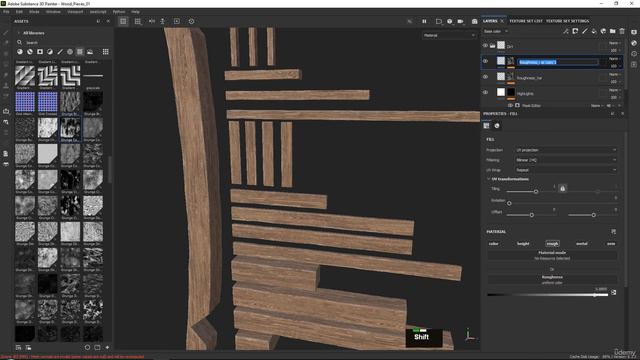Toggle the mask editor effect visibility
This screenshot has height=360, width=640.
(510, 105)
